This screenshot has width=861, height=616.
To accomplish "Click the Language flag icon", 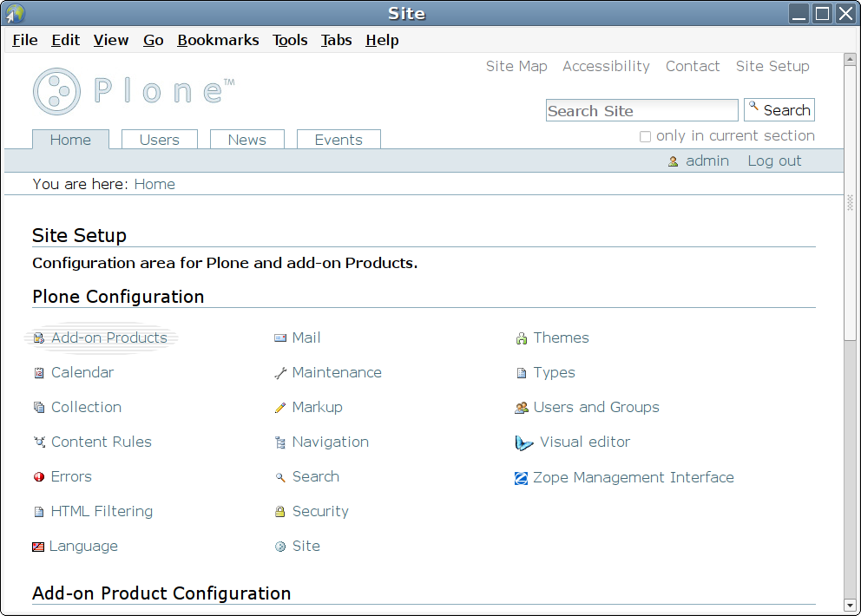I will [38, 547].
